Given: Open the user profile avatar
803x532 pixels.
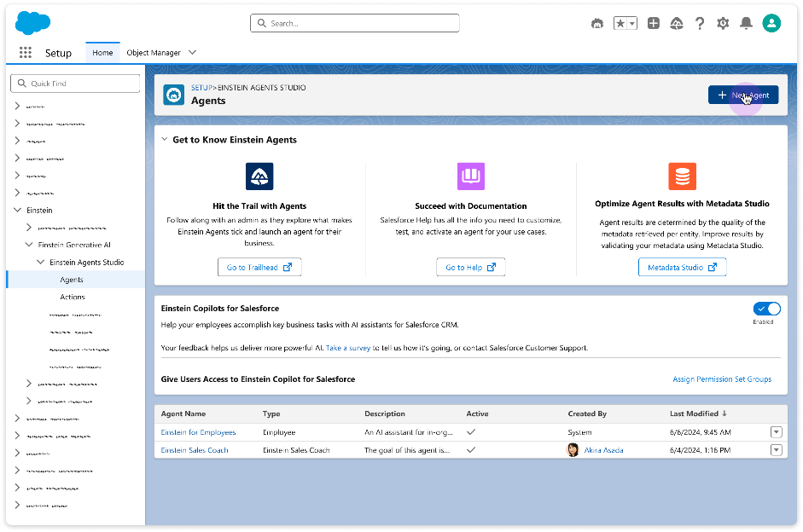Looking at the screenshot, I should coord(771,23).
